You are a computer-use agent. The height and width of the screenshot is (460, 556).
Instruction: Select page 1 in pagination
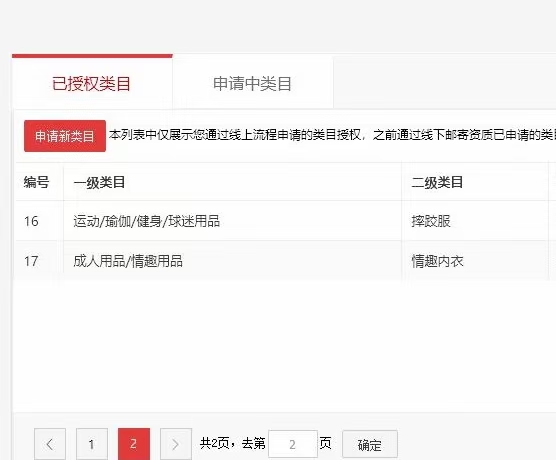tap(92, 444)
